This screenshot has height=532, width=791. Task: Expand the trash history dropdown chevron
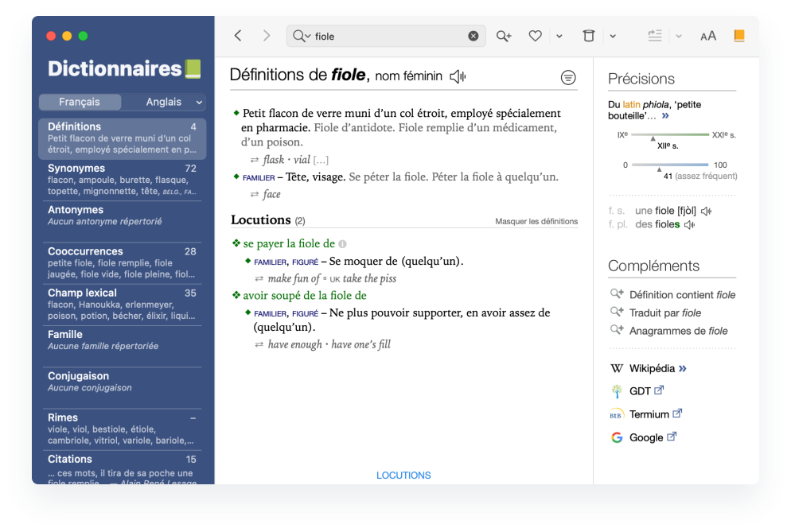(613, 36)
